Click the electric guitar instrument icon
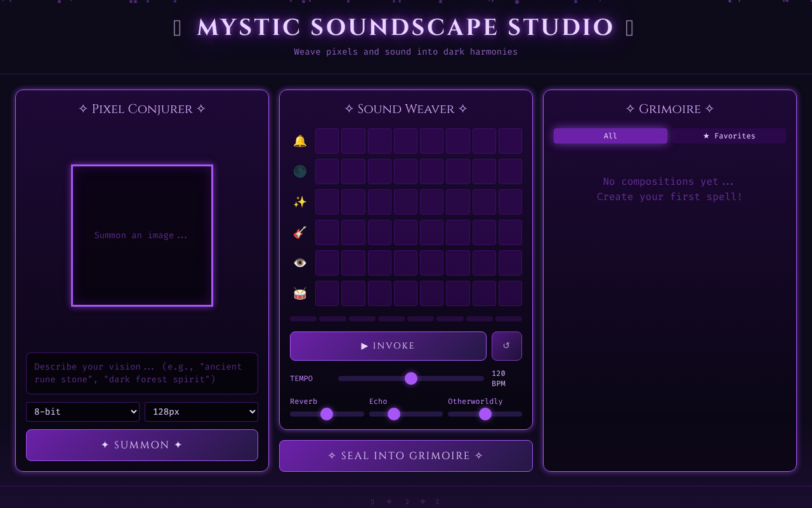The width and height of the screenshot is (812, 508). coord(300,232)
